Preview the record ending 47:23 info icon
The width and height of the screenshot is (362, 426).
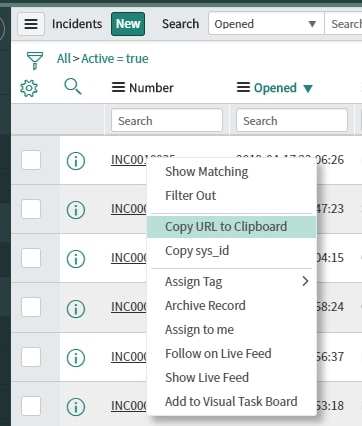(x=76, y=210)
